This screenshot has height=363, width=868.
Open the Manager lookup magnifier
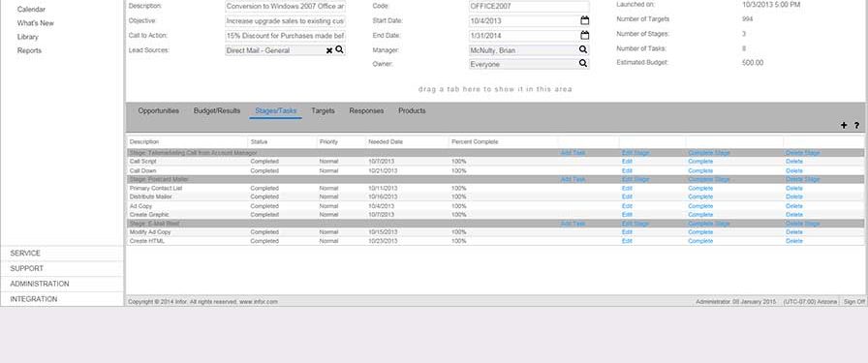[583, 49]
